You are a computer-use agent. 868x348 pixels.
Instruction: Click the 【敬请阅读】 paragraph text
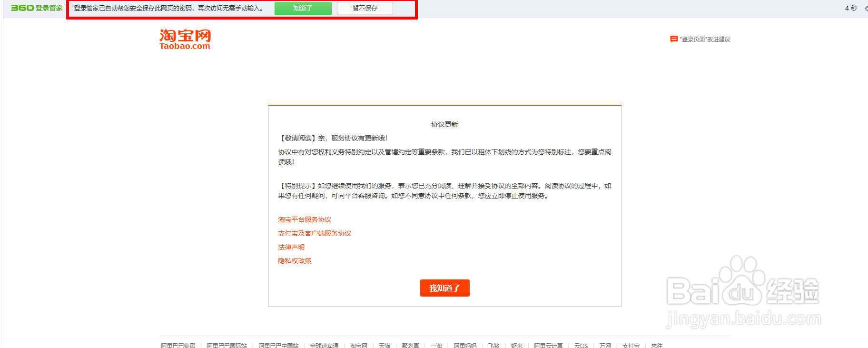(333, 138)
